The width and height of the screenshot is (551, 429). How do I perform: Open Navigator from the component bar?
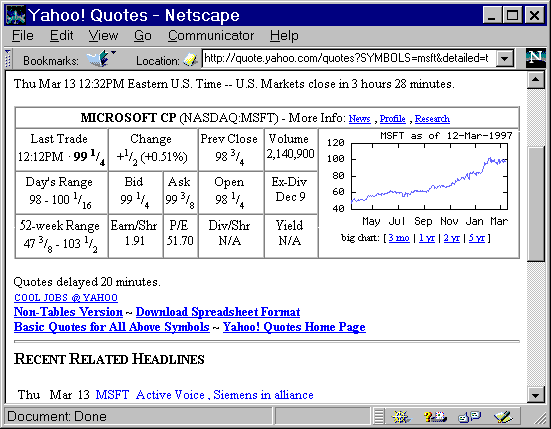coord(401,417)
